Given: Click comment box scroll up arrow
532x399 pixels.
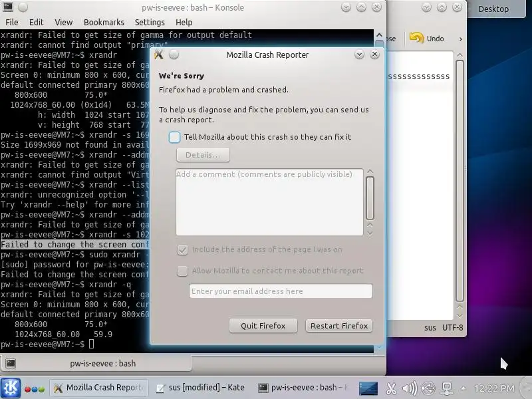Looking at the screenshot, I should pyautogui.click(x=370, y=172).
